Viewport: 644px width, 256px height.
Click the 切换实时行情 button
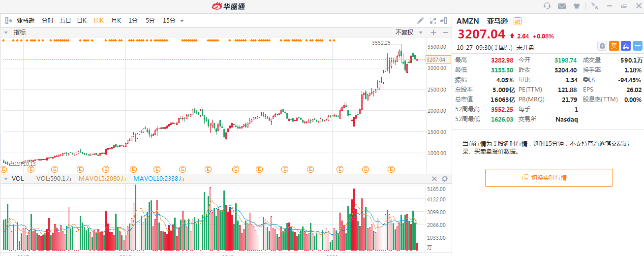point(549,178)
